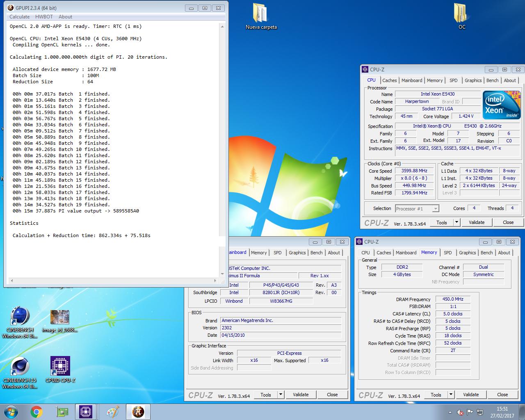Screen dimensions: 525x420
Task: Switch to Memory tab in top CPU-Z window
Action: pos(435,80)
